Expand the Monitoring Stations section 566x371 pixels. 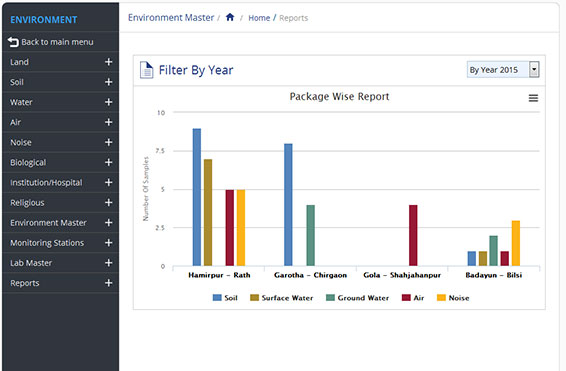pyautogui.click(x=61, y=243)
